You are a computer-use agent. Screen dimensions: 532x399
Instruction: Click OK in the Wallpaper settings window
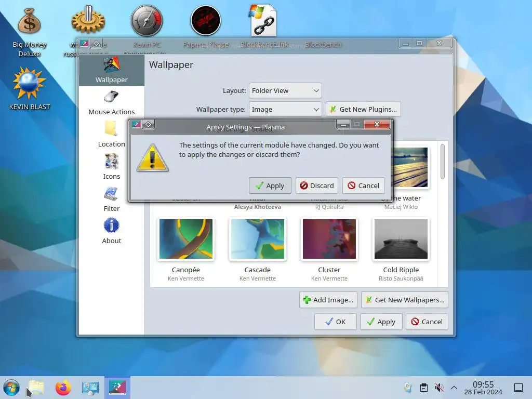point(335,322)
